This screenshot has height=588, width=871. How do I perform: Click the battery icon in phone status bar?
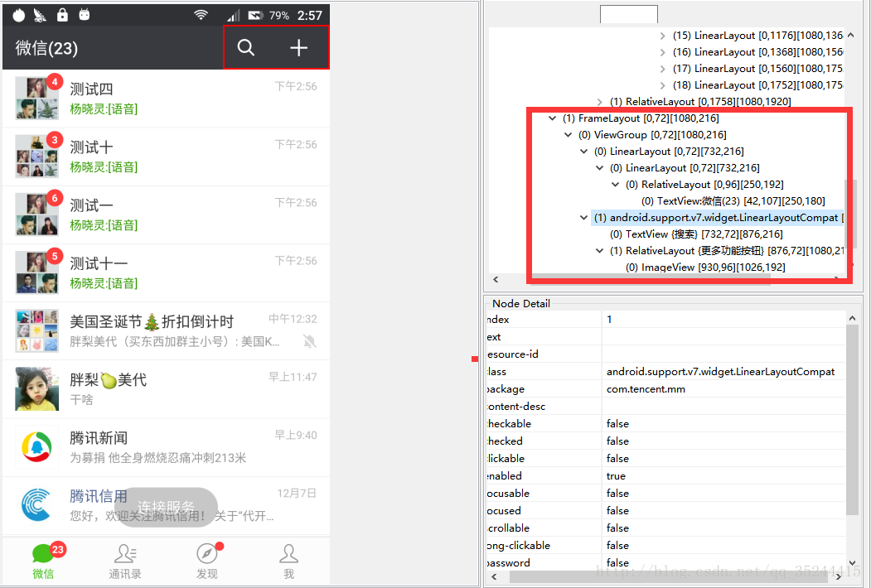point(255,16)
